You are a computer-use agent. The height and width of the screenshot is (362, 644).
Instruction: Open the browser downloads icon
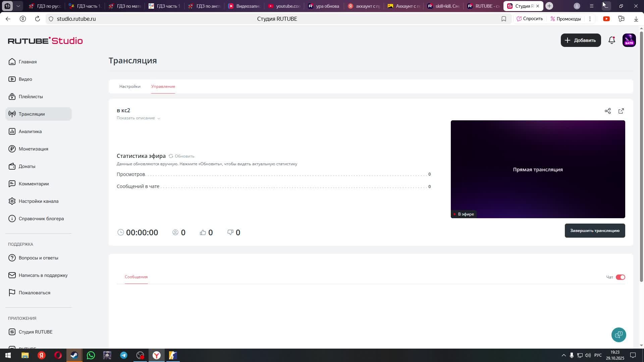[636, 19]
